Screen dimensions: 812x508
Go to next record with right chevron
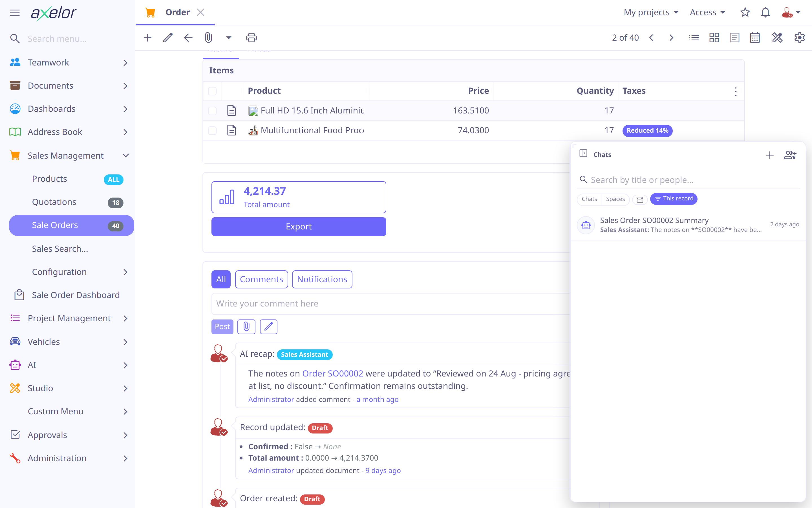(x=671, y=38)
